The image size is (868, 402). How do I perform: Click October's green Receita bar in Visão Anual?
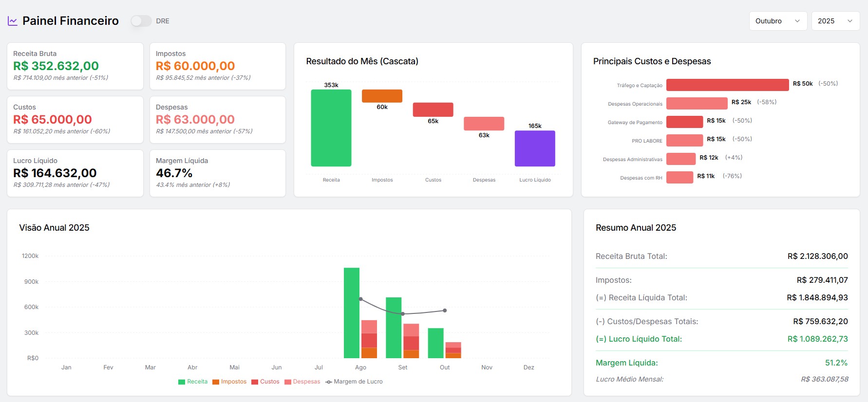pos(436,343)
